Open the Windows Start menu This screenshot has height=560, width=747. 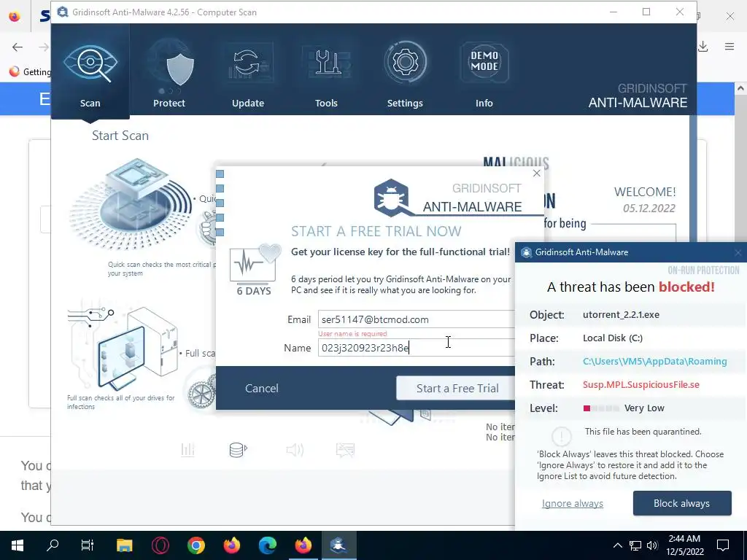[18, 545]
